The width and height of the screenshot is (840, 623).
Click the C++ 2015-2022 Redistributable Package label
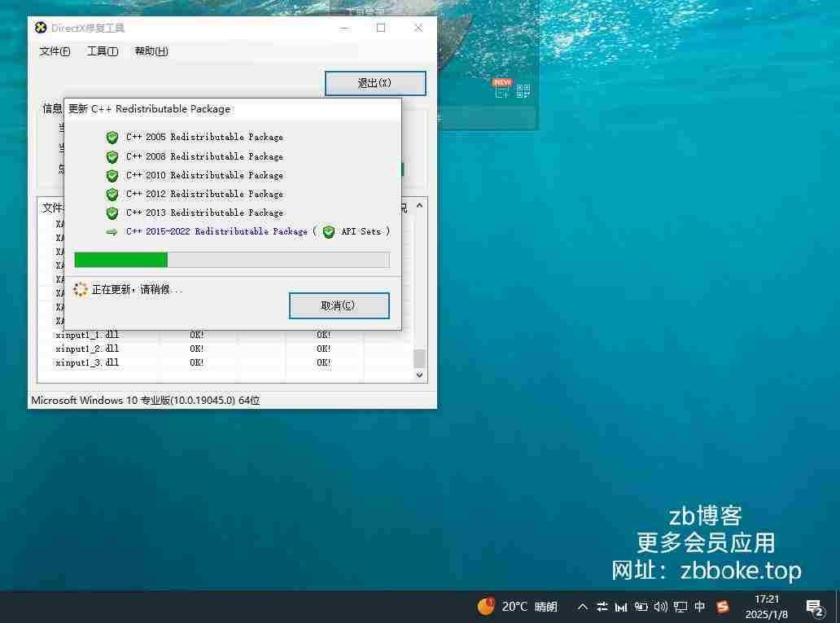tap(217, 231)
